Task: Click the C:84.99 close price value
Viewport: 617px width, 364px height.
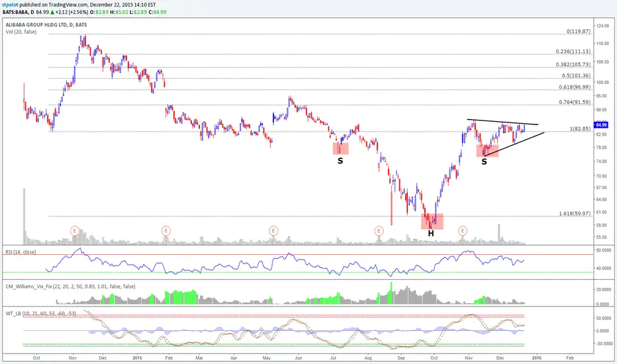Action: [x=157, y=12]
